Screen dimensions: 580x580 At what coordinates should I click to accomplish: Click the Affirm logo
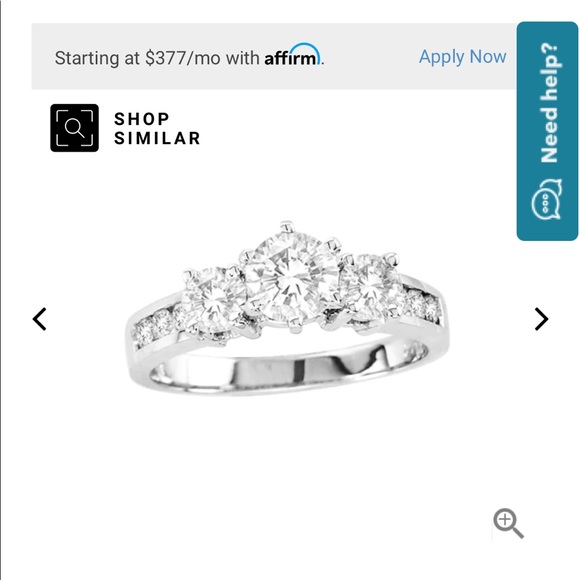(x=292, y=54)
